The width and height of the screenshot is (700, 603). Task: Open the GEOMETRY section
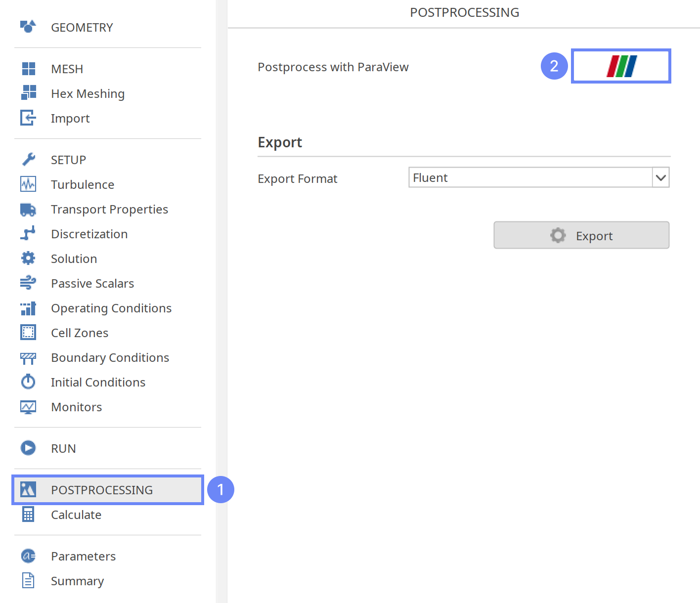82,28
